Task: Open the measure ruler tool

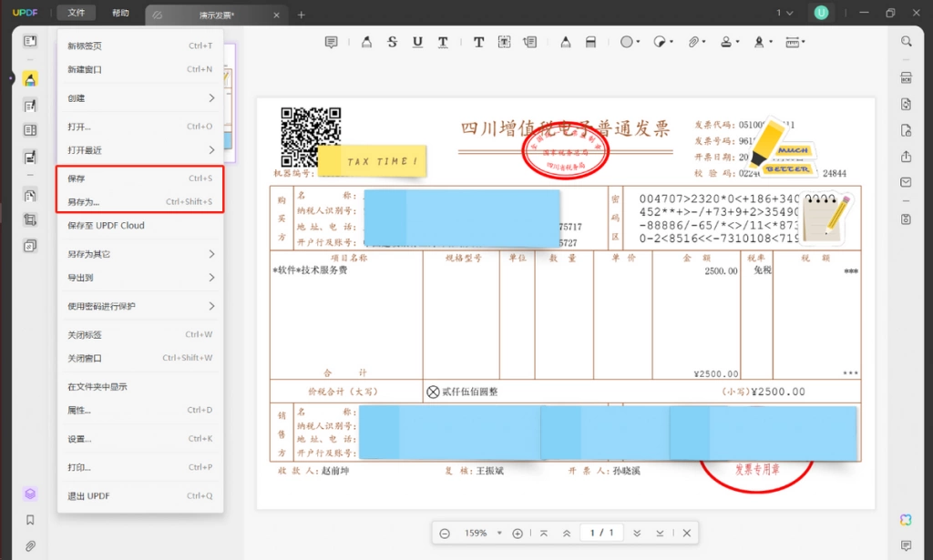Action: click(x=792, y=42)
